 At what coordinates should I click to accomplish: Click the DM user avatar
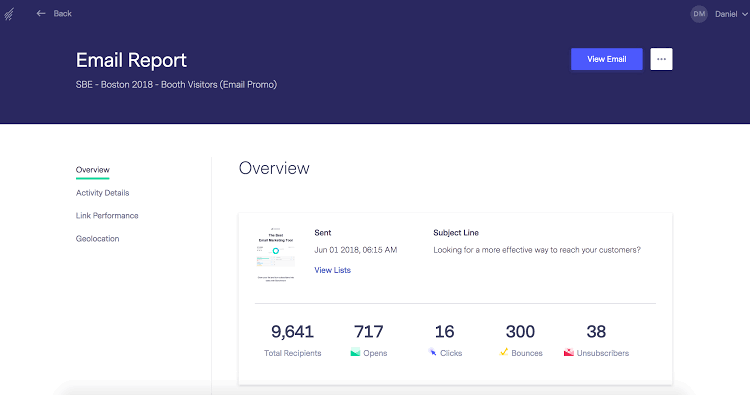699,14
